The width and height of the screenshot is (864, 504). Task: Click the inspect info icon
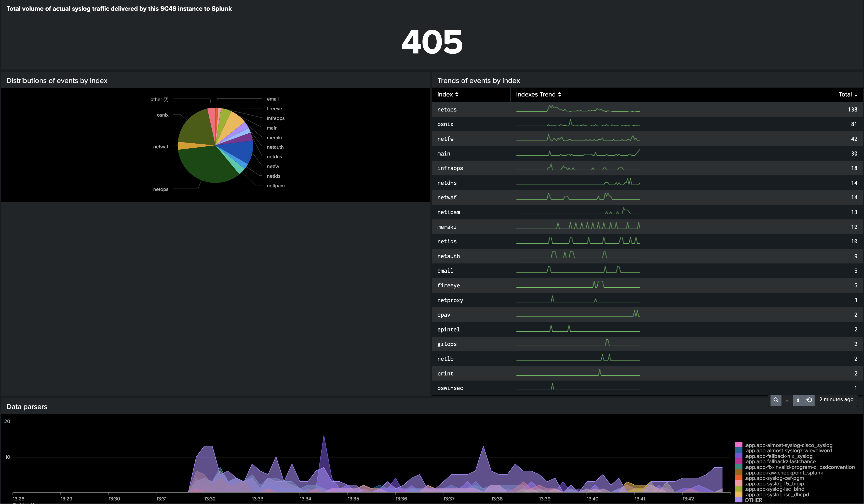(x=798, y=400)
